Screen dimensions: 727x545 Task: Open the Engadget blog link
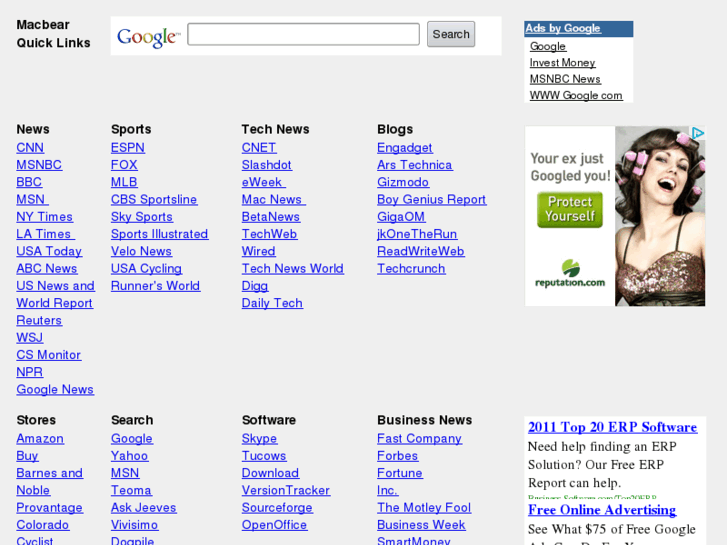tap(405, 147)
